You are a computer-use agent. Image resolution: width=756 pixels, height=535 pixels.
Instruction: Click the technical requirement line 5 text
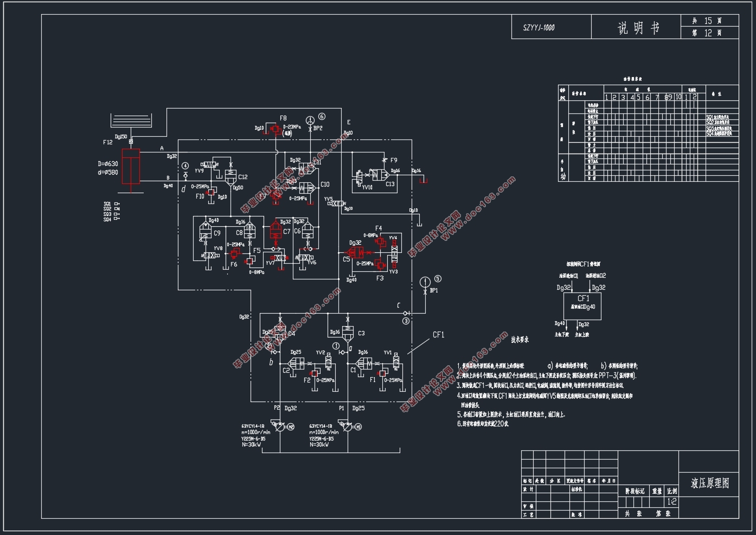click(511, 415)
